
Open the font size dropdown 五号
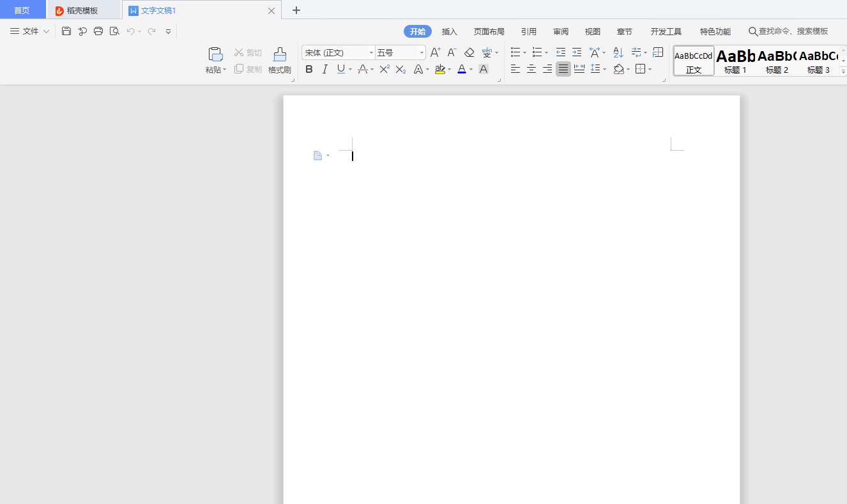pyautogui.click(x=400, y=52)
